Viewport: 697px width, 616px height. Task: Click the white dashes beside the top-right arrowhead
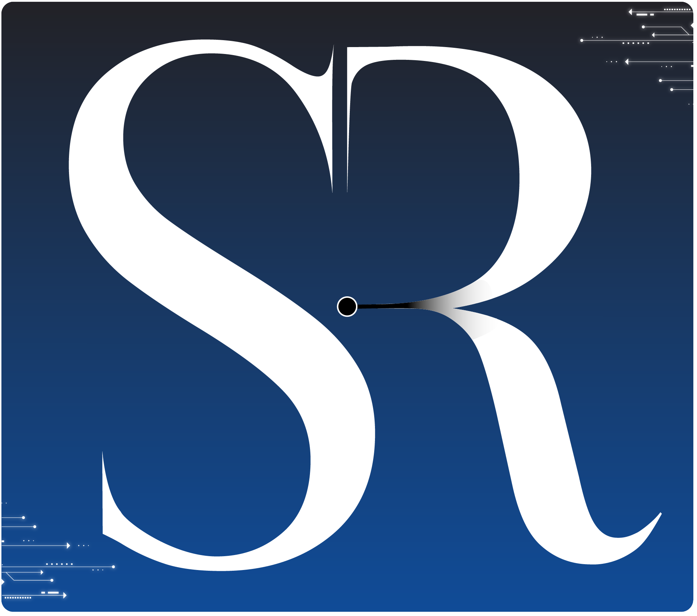click(645, 15)
